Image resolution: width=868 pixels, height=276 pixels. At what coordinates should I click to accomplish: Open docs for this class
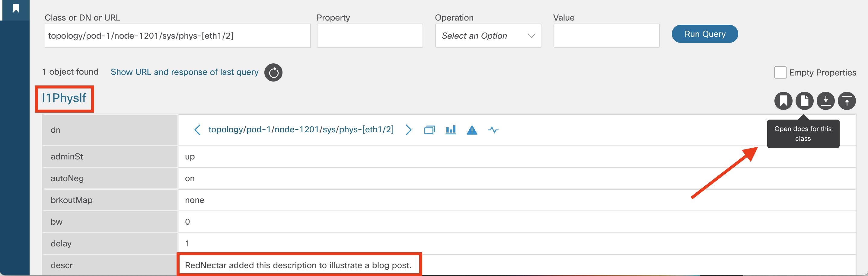804,101
